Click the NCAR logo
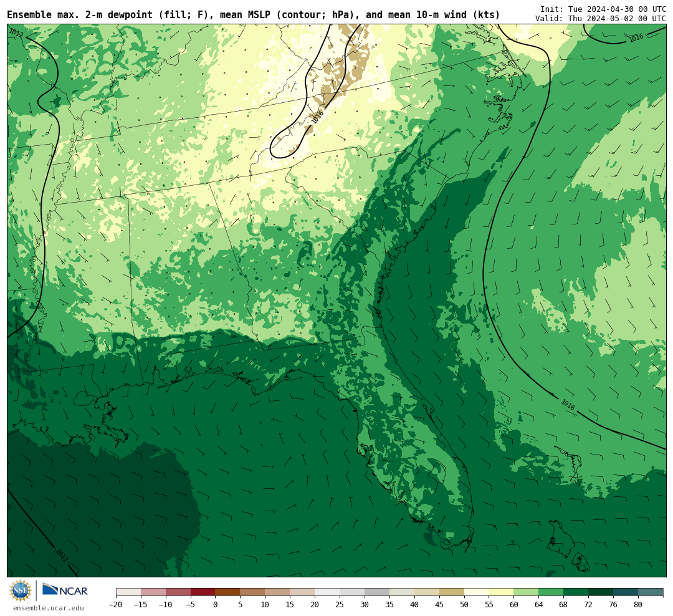Viewport: 673px width, 616px height. tap(65, 591)
